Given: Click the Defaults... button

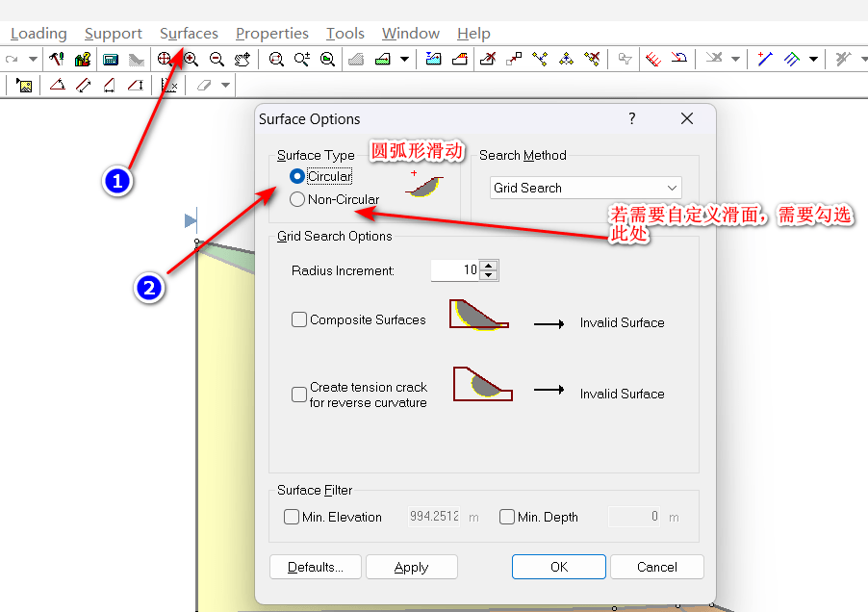Looking at the screenshot, I should coord(314,567).
